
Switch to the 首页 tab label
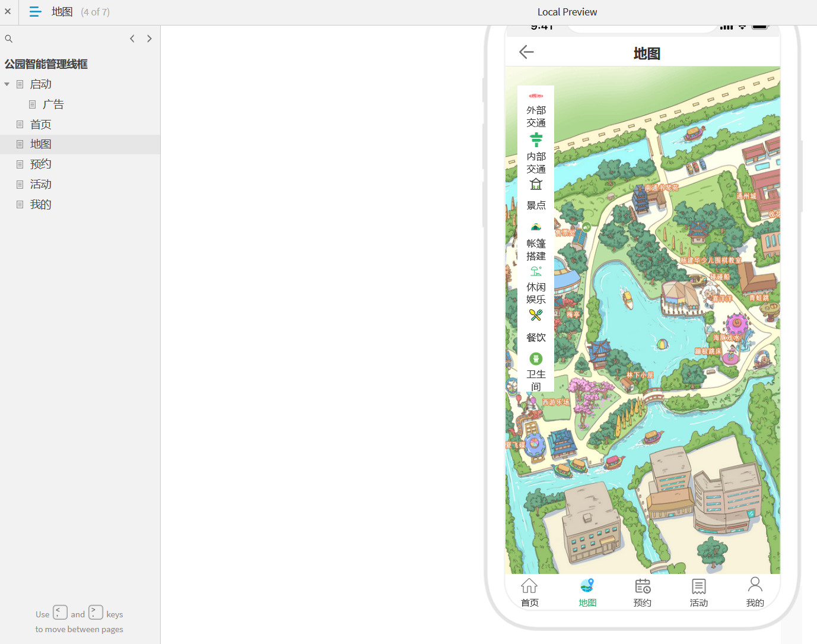[530, 602]
